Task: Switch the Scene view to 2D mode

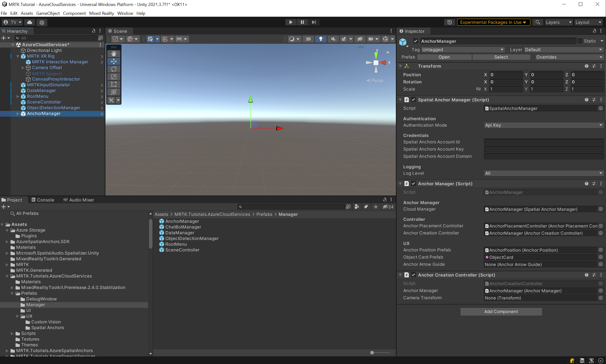Action: click(308, 39)
